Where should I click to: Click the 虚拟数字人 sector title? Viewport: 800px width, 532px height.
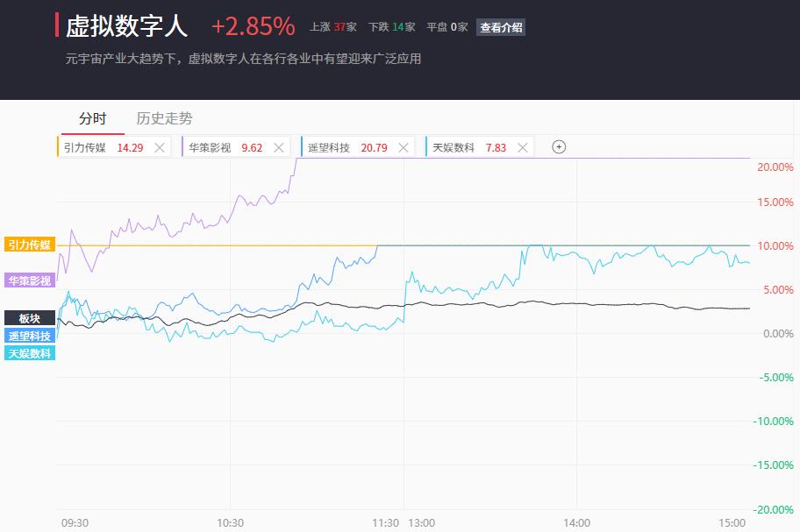[x=127, y=26]
